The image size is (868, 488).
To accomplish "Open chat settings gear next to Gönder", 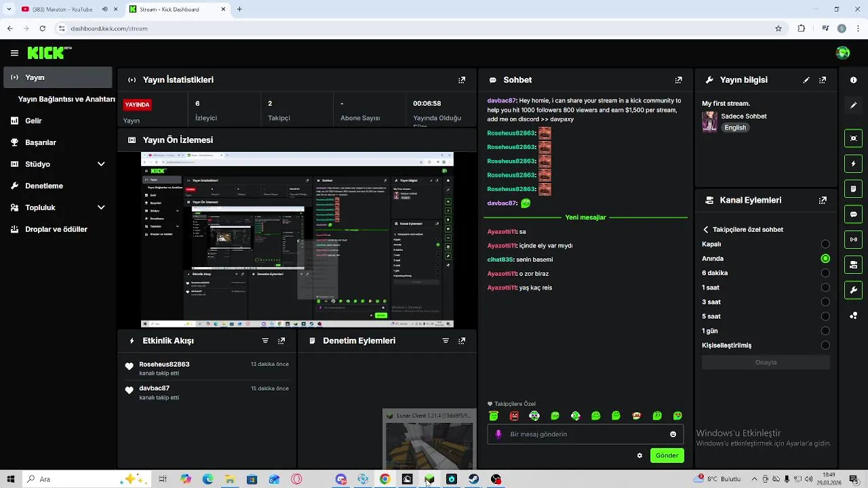I will 639,455.
